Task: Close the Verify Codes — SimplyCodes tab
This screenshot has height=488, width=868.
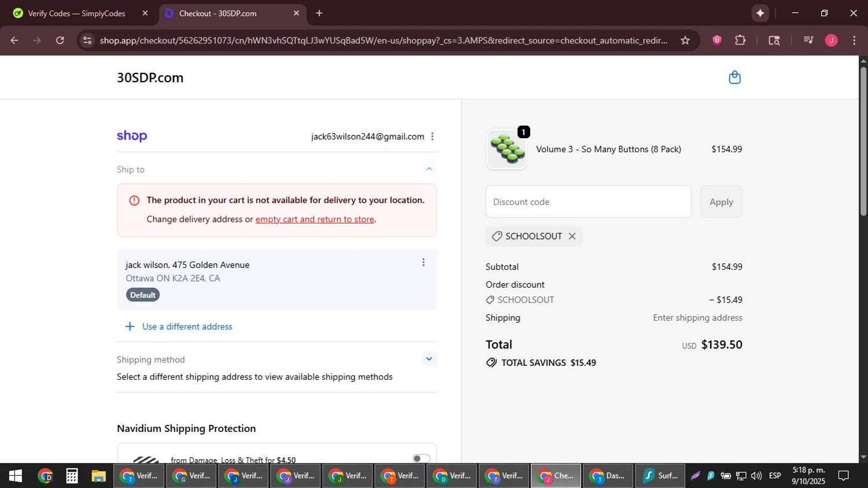Action: pyautogui.click(x=145, y=13)
